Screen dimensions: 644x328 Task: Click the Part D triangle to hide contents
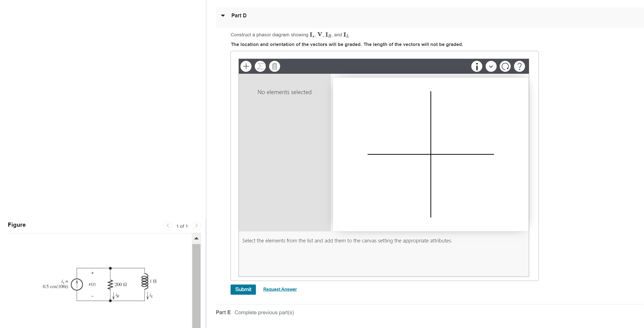[223, 15]
